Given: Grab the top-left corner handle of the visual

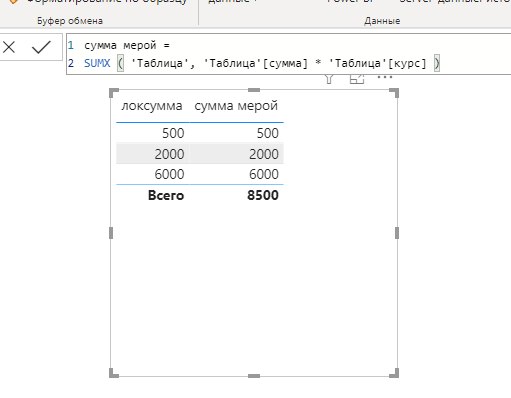Looking at the screenshot, I should coord(113,93).
